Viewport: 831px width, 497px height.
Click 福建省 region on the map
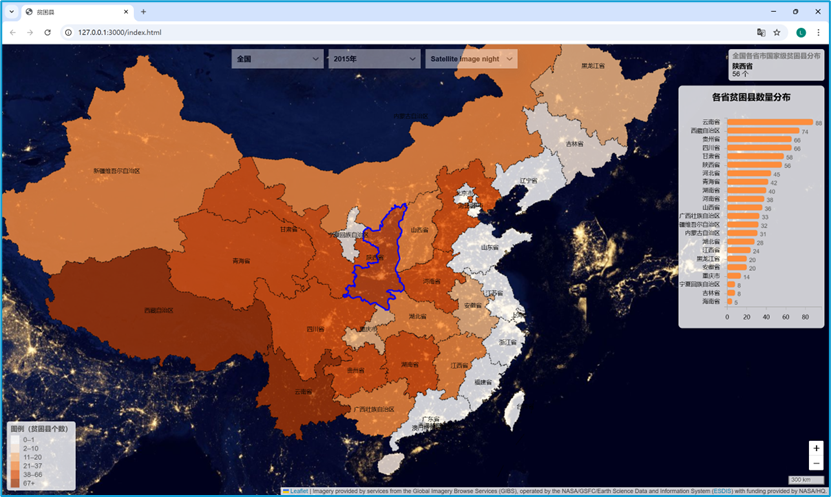(483, 382)
